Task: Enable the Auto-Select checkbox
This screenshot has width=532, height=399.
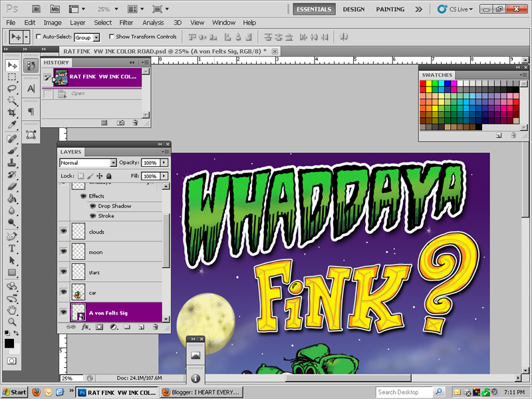Action: click(39, 37)
